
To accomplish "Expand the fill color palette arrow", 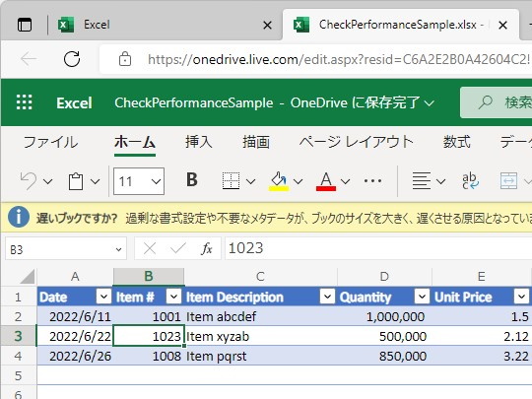I will pyautogui.click(x=298, y=181).
